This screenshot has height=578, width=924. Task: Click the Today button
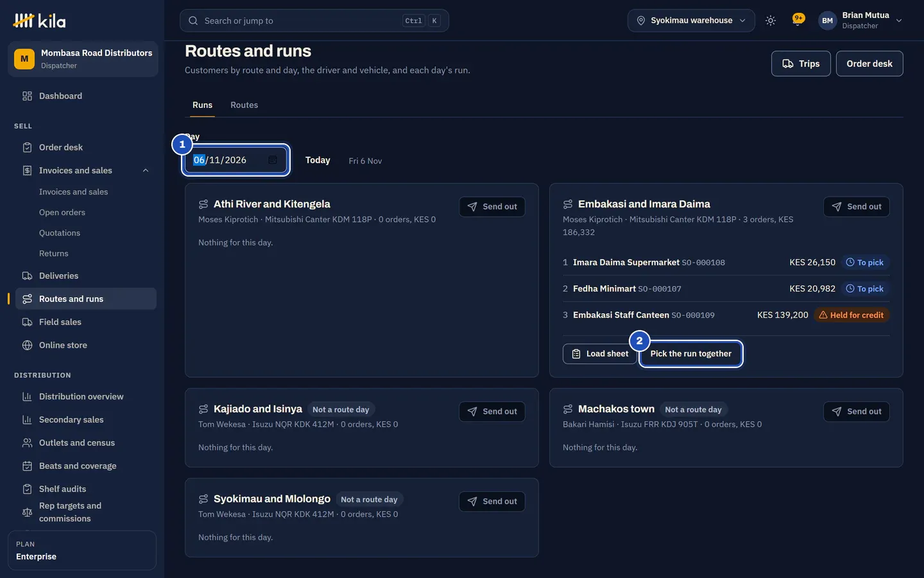tap(318, 160)
